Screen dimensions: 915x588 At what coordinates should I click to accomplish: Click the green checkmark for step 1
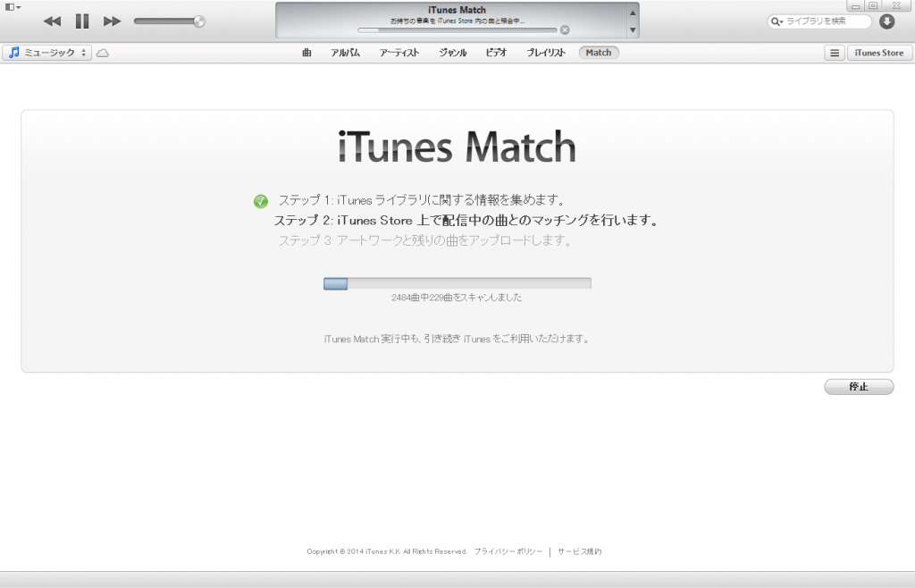(261, 201)
